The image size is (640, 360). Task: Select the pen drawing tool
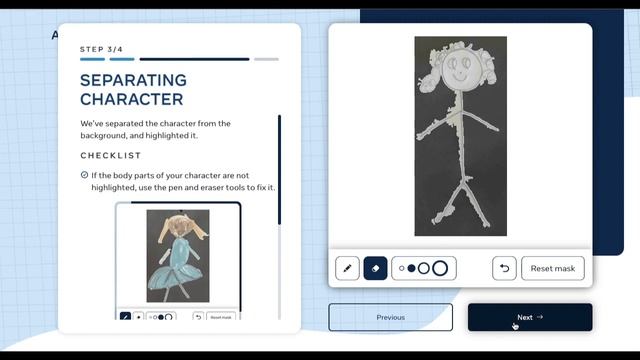[347, 268]
